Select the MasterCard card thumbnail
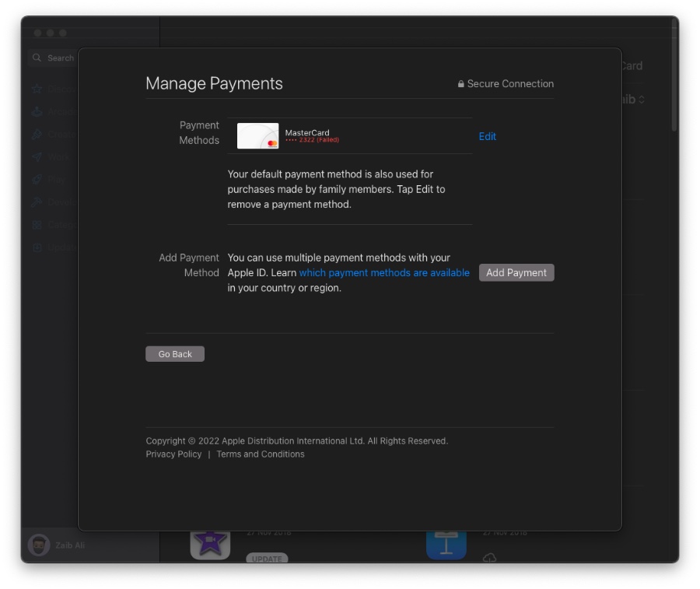This screenshot has height=589, width=700. tap(257, 135)
